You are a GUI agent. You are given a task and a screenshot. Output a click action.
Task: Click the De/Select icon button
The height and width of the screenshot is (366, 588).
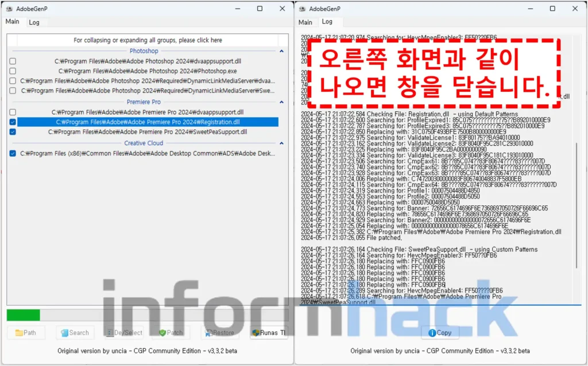point(124,333)
